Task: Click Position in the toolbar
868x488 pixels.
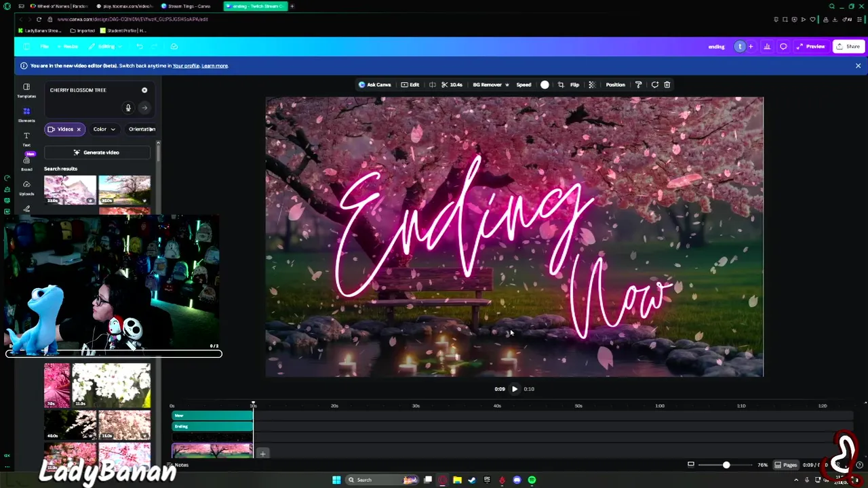Action: coord(615,85)
